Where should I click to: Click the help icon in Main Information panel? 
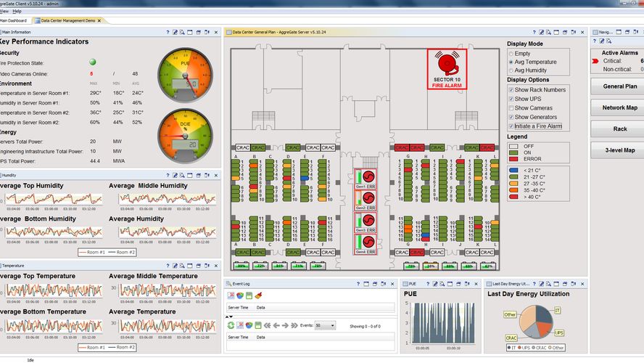pyautogui.click(x=168, y=33)
